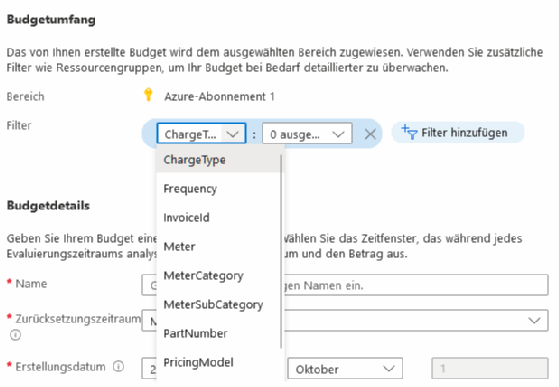Select MeterCategory option
559x387 pixels.
218,275
